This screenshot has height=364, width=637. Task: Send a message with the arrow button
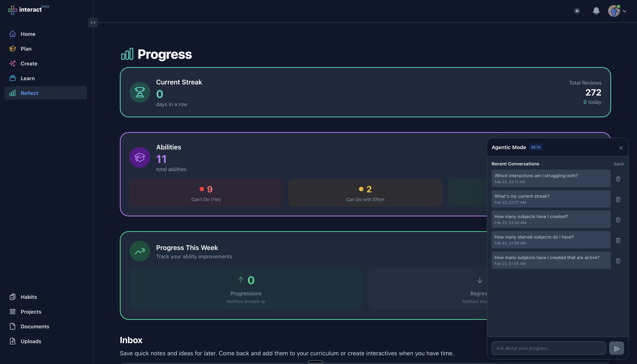(616, 348)
